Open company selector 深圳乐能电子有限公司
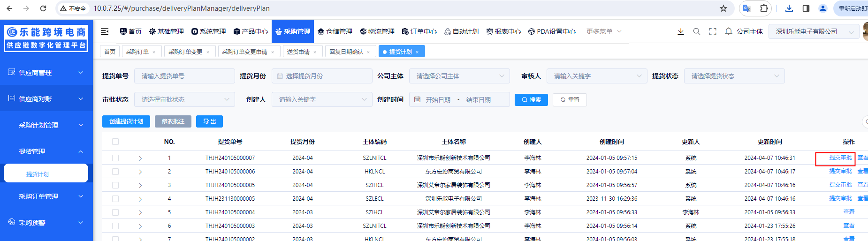The height and width of the screenshot is (241, 868). [814, 31]
